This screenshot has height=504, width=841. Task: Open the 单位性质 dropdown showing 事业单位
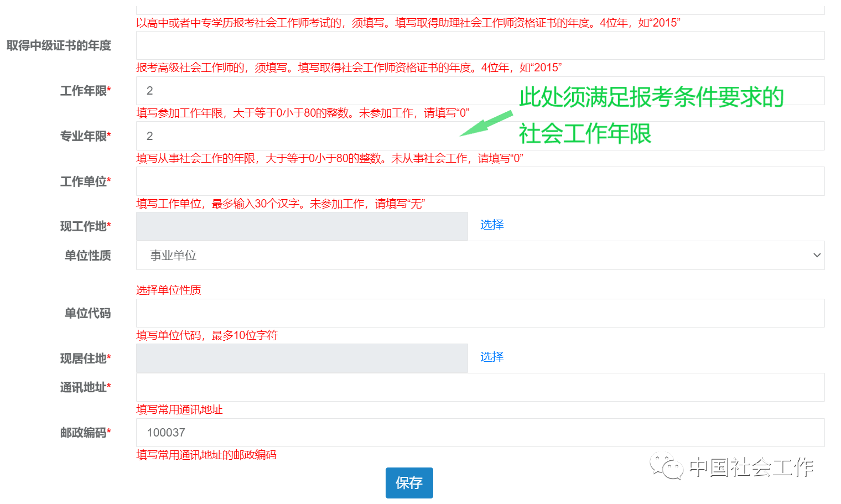point(480,256)
